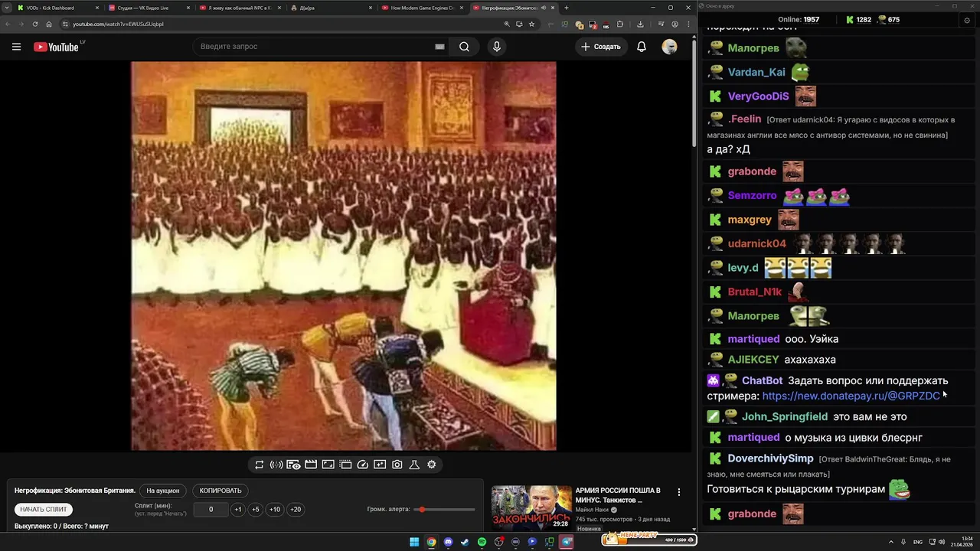Click username Brutal_N1k in chat
980x551 pixels.
(755, 292)
